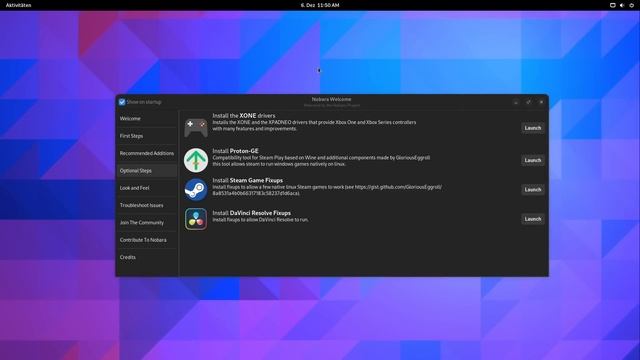Open the Welcome section
This screenshot has height=360, width=640.
click(147, 118)
